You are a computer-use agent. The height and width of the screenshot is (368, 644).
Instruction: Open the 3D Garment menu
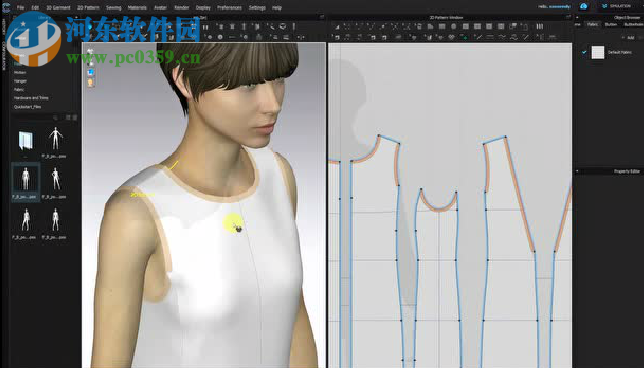58,7
